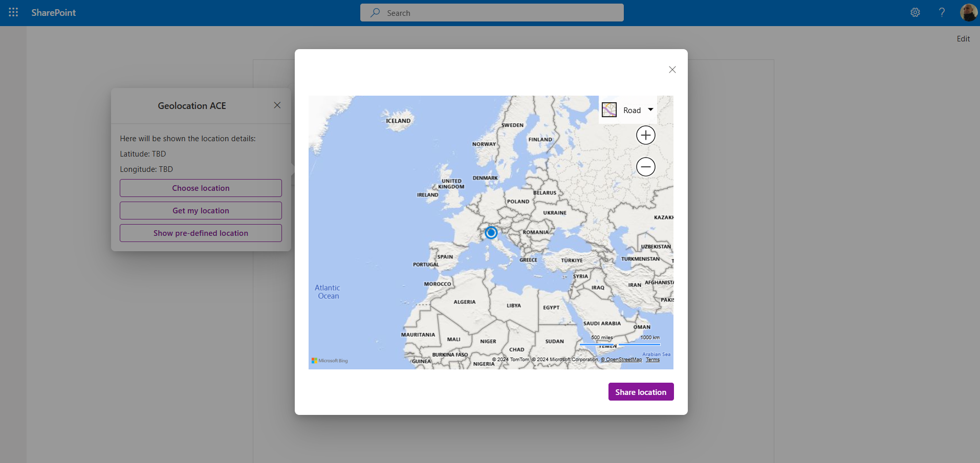980x463 pixels.
Task: Click the help question mark icon
Action: [942, 12]
